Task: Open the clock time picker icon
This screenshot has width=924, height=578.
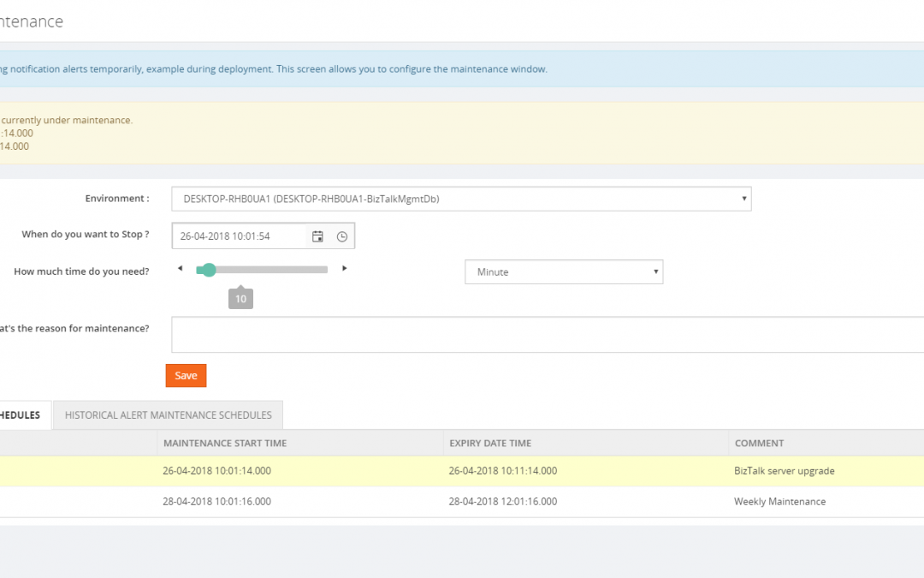Action: point(341,236)
